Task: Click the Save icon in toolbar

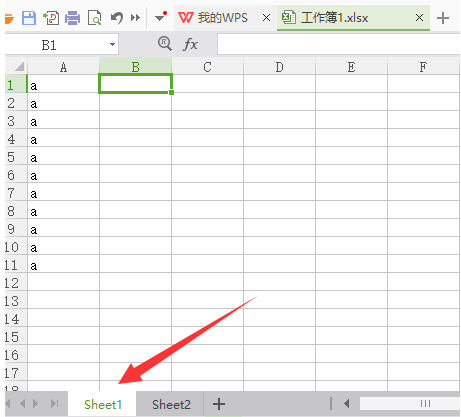Action: coord(29,18)
